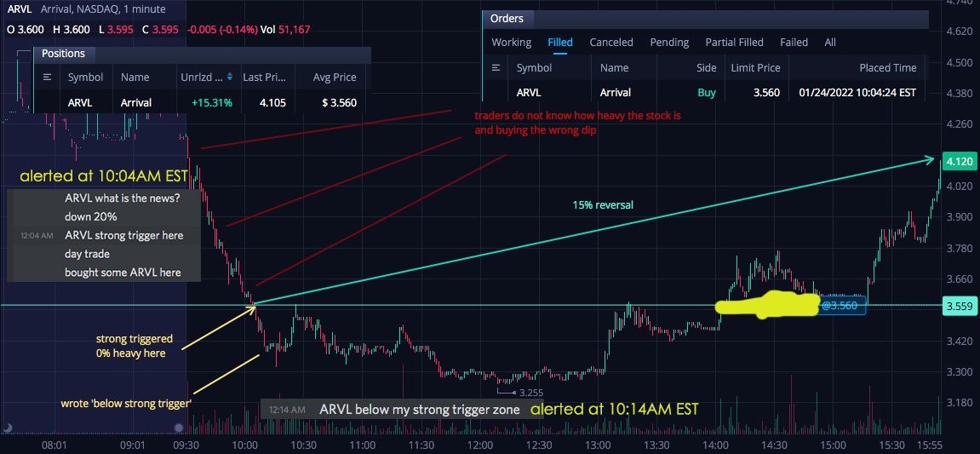Image resolution: width=980 pixels, height=454 pixels.
Task: Switch to the Working orders tab
Action: [x=511, y=43]
